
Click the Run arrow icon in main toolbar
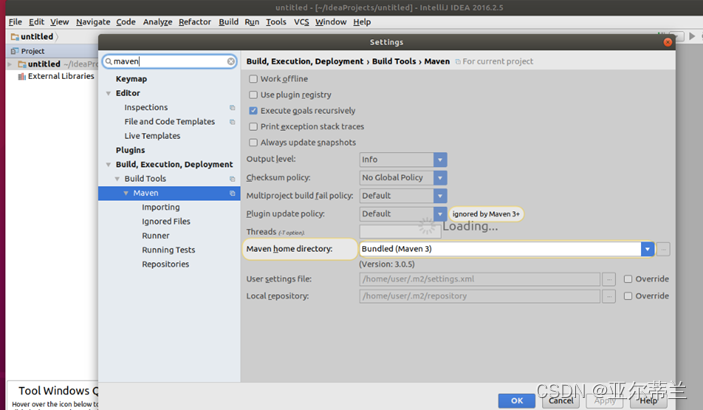click(x=692, y=36)
